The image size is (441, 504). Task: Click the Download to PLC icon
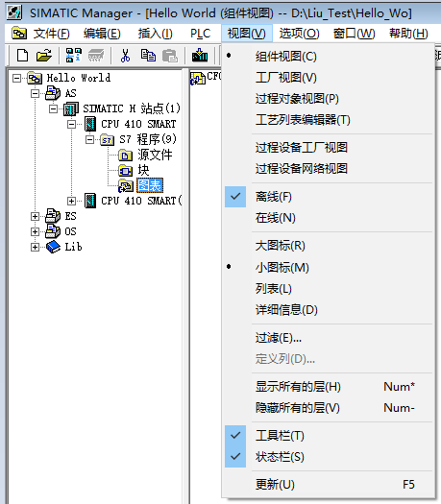click(x=200, y=56)
